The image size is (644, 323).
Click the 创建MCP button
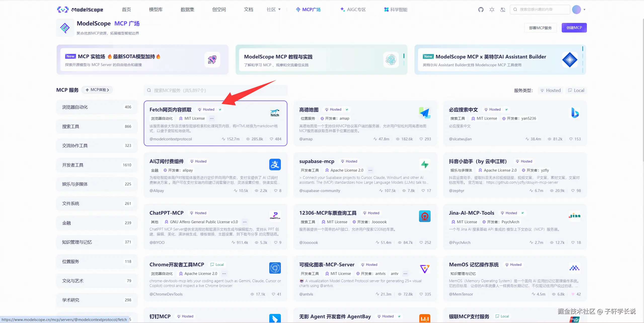pos(574,28)
